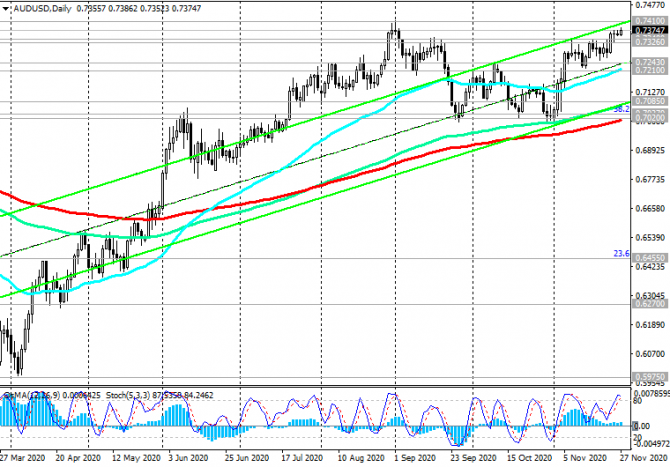
Task: Click the '27 Nov 2020' date label
Action: (x=644, y=458)
